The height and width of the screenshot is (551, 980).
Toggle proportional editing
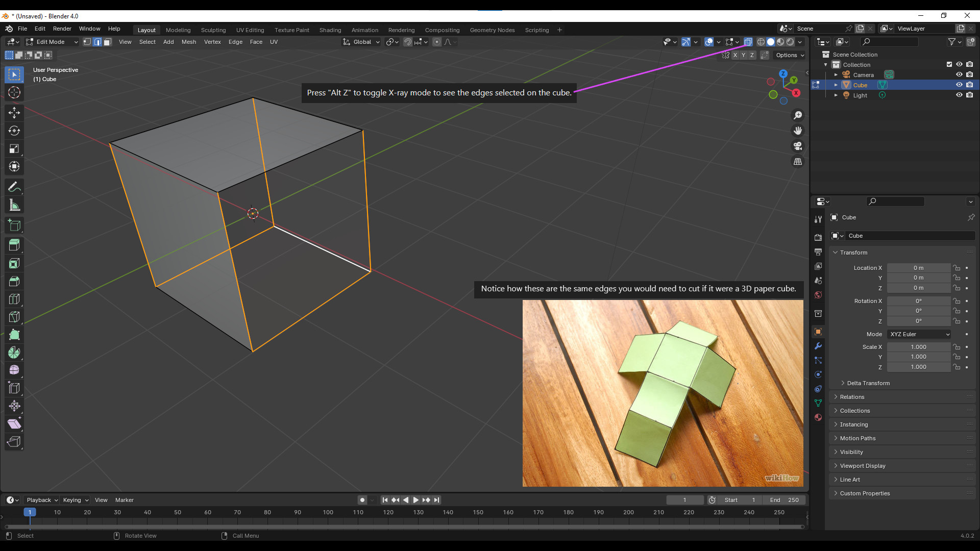(x=437, y=42)
